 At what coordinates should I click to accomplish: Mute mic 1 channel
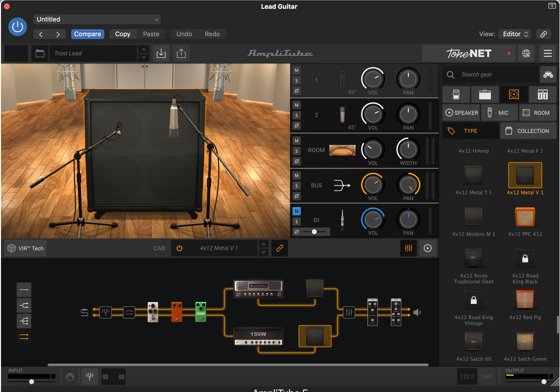296,70
